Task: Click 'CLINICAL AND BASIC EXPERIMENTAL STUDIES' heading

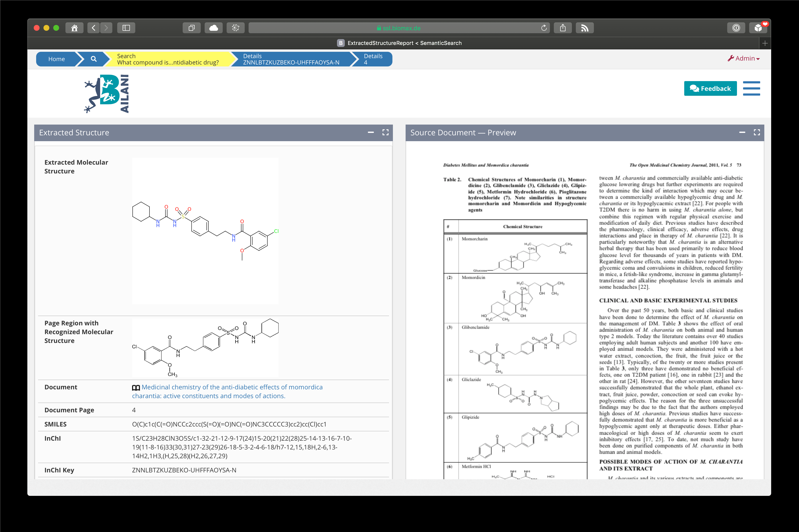Action: pyautogui.click(x=668, y=301)
